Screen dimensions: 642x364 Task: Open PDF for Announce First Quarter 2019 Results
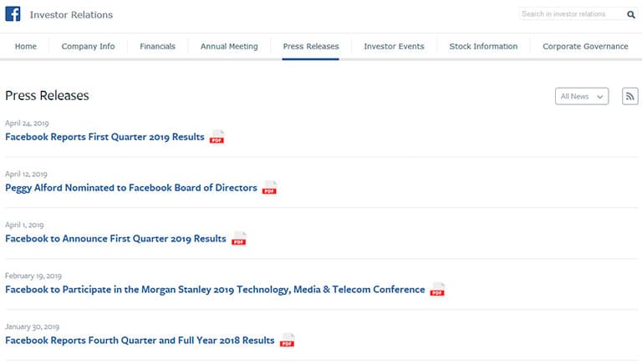pyautogui.click(x=239, y=239)
